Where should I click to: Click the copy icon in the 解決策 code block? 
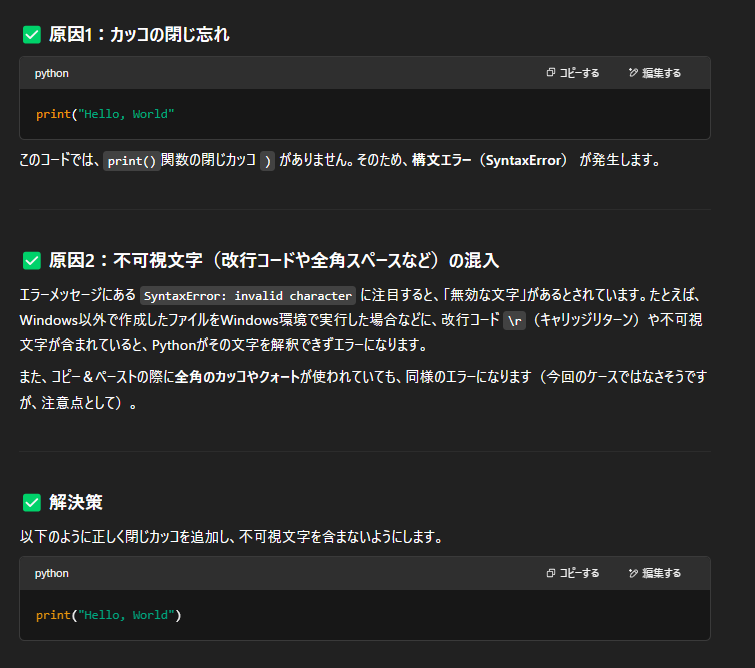(551, 573)
